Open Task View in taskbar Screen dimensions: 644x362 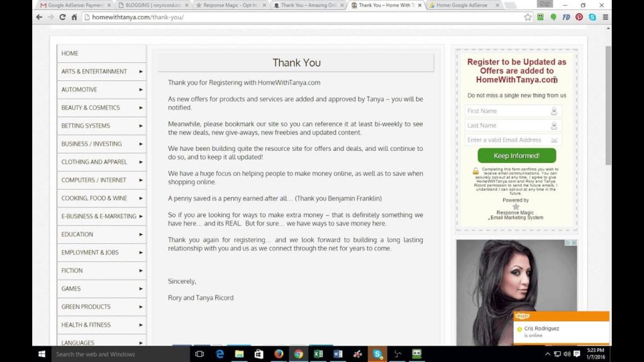coord(199,354)
